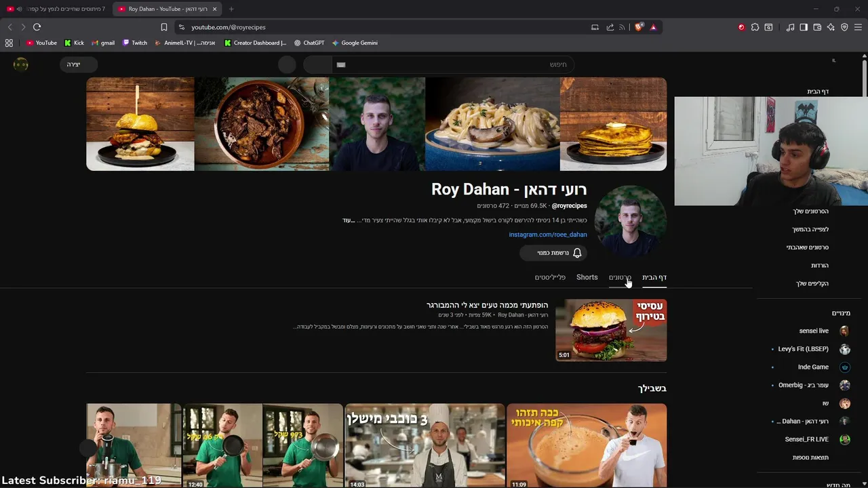Viewport: 868px width, 488px height.
Task: Open site settings icon in the address bar
Action: (181, 27)
